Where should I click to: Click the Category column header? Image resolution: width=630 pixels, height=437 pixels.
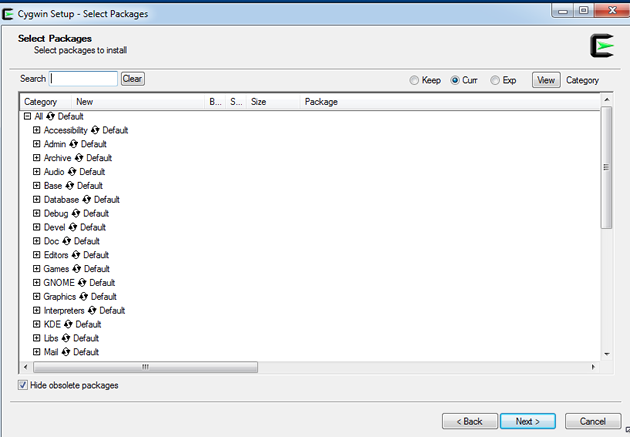pos(45,102)
